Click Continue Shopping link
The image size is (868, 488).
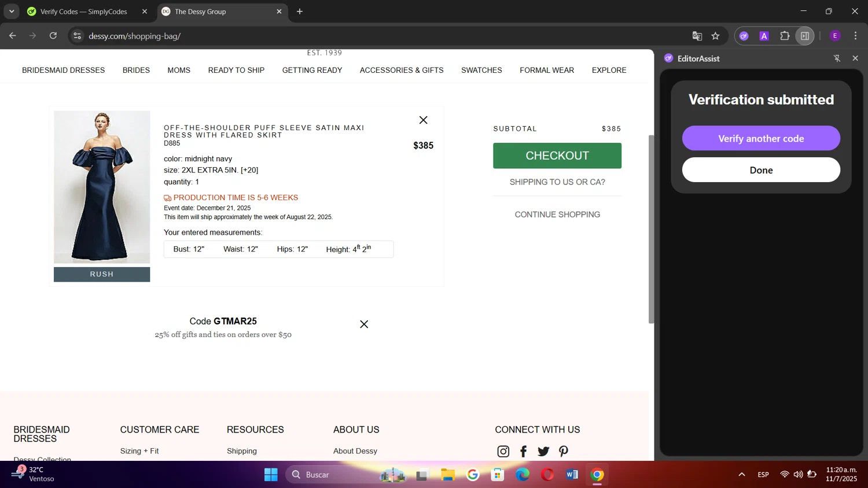point(557,215)
